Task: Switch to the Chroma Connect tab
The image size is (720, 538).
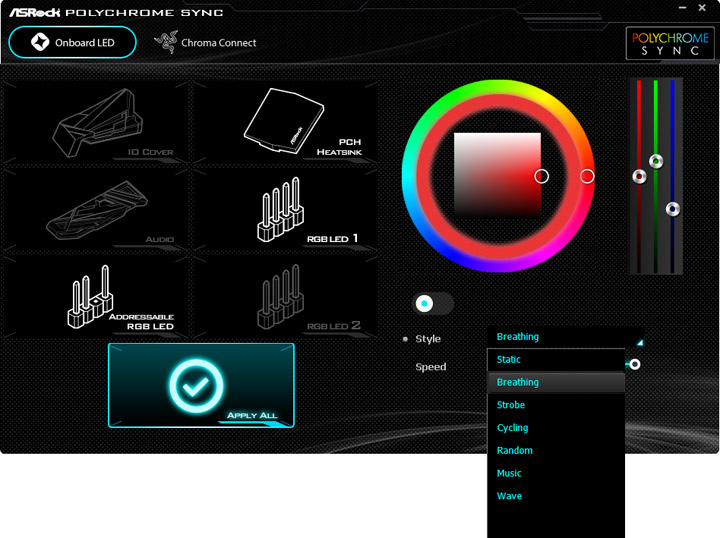Action: (x=205, y=42)
